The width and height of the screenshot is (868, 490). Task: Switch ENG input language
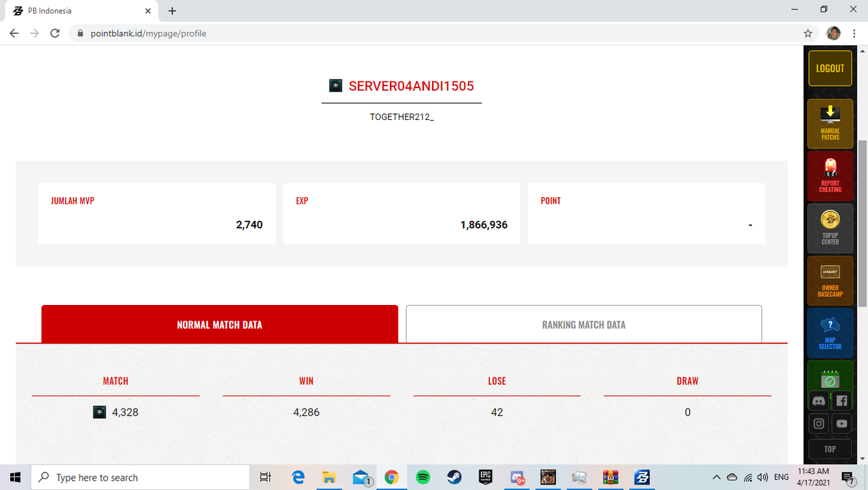(x=781, y=477)
